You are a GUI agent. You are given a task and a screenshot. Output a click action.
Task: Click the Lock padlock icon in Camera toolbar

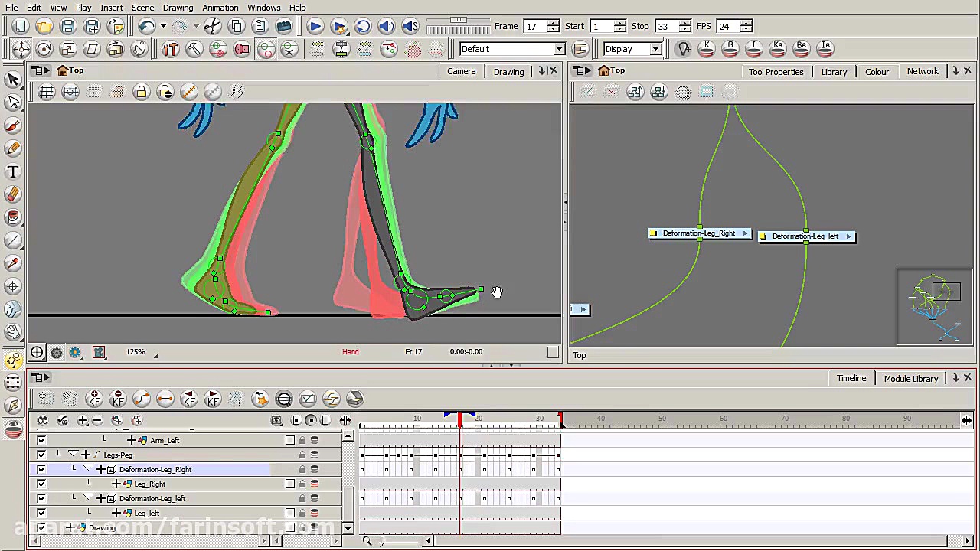pyautogui.click(x=141, y=92)
